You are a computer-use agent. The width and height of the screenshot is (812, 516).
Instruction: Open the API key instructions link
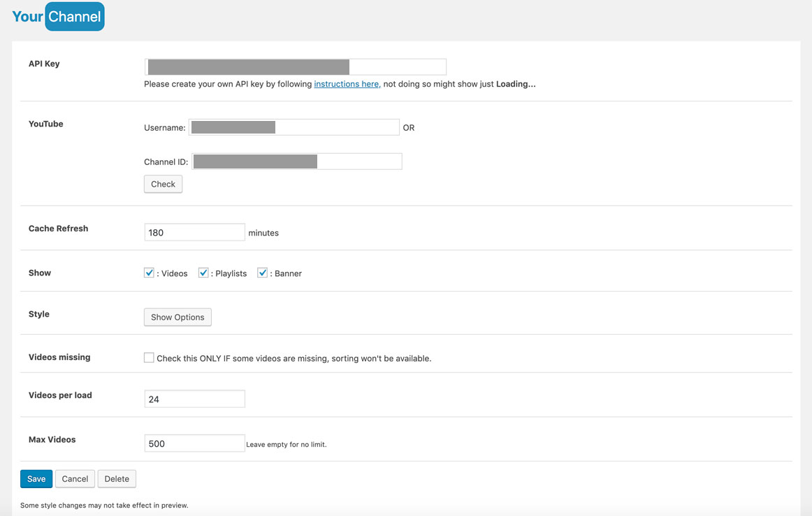(x=347, y=84)
